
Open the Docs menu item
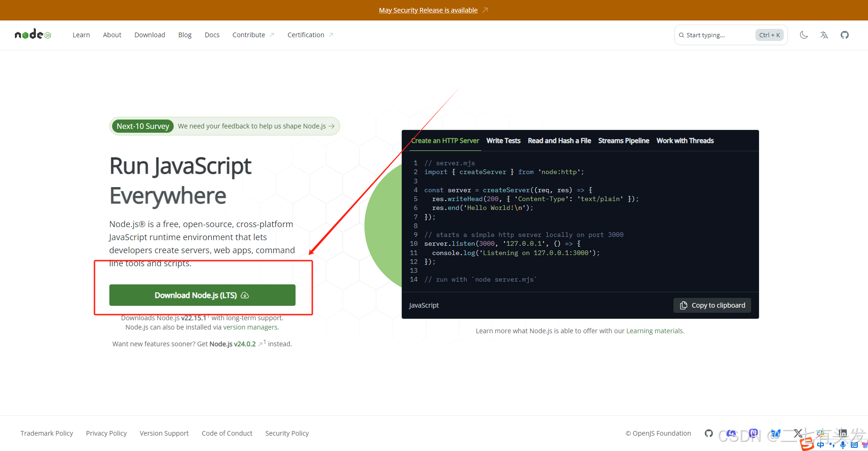[212, 35]
